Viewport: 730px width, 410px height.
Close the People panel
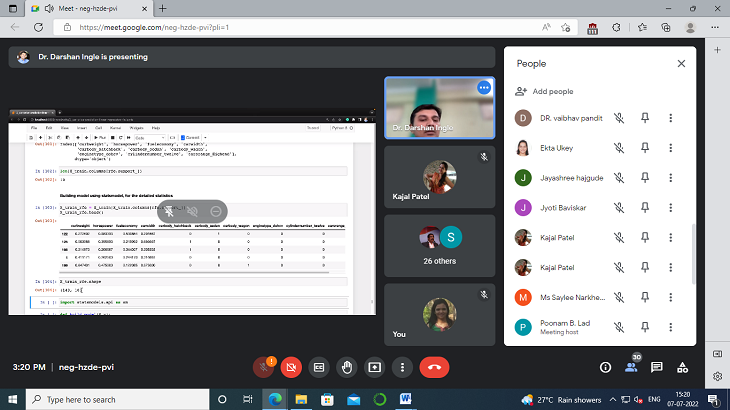[x=681, y=63]
